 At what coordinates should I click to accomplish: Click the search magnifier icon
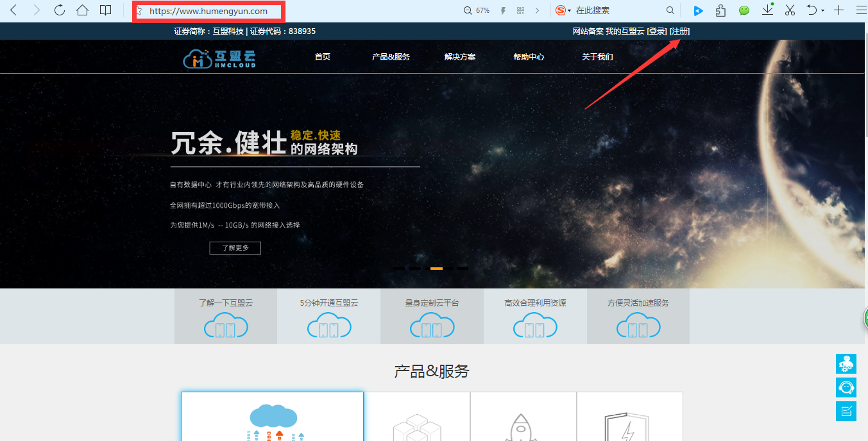pos(670,11)
